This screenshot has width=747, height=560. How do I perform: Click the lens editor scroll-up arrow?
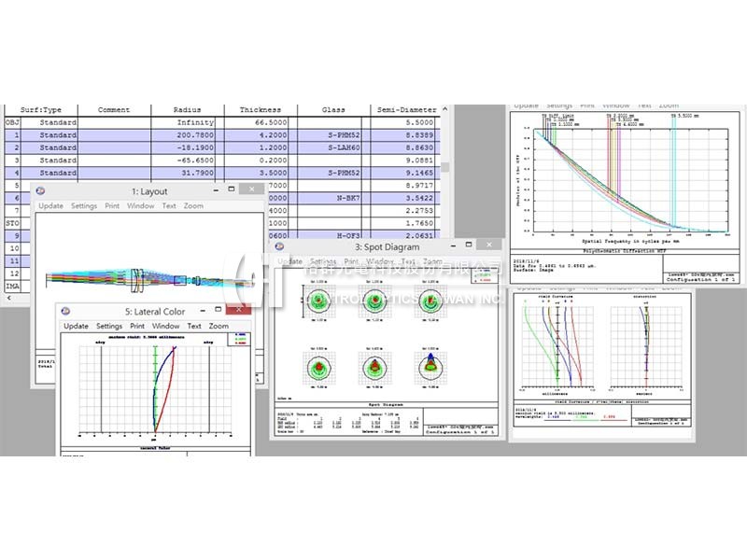pos(445,110)
